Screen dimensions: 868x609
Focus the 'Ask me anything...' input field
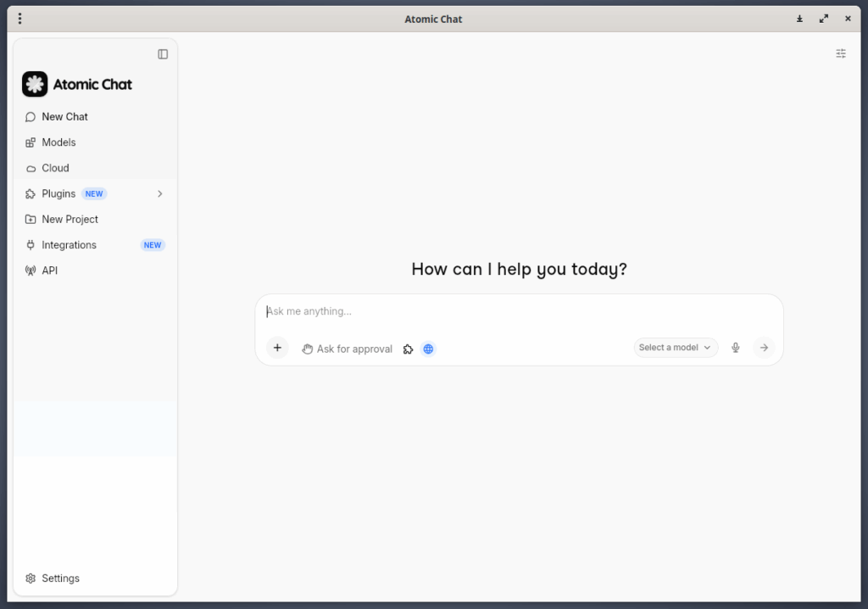point(519,311)
